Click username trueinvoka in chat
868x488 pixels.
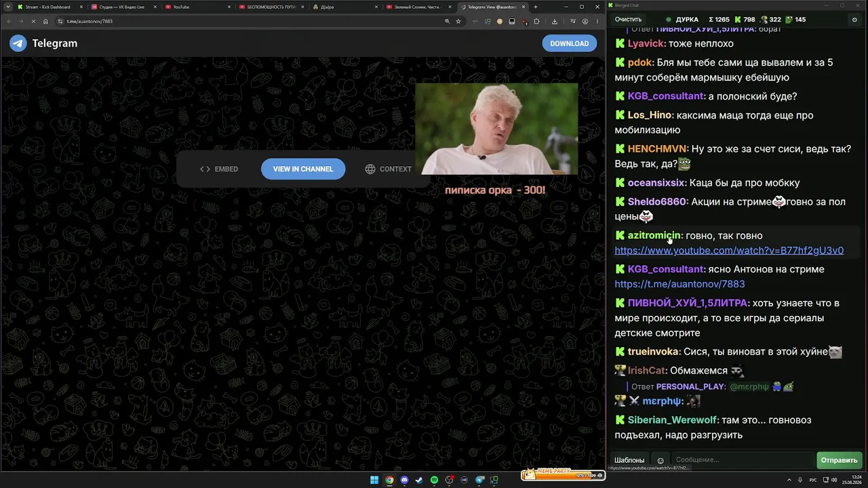(x=654, y=352)
